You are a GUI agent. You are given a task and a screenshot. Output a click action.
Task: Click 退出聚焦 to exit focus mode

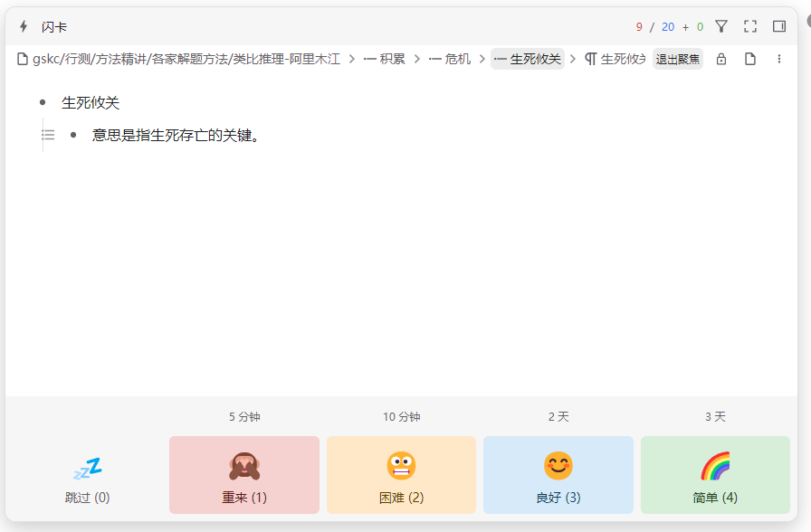[678, 59]
